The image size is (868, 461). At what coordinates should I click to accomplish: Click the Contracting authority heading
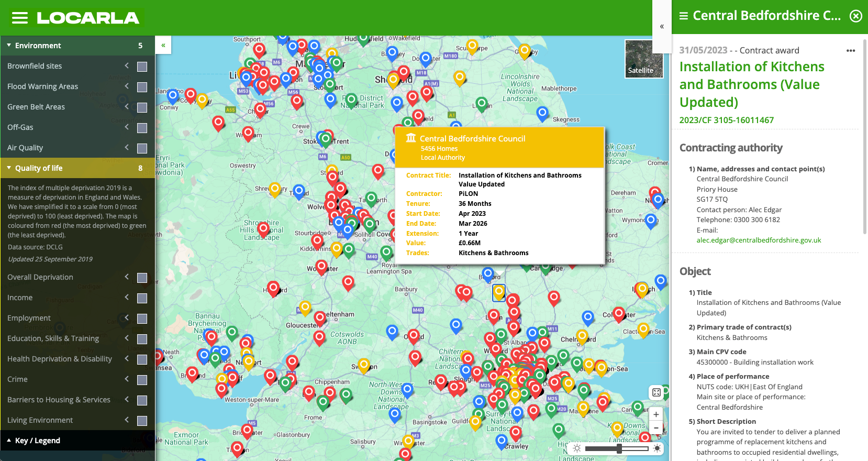click(x=731, y=148)
